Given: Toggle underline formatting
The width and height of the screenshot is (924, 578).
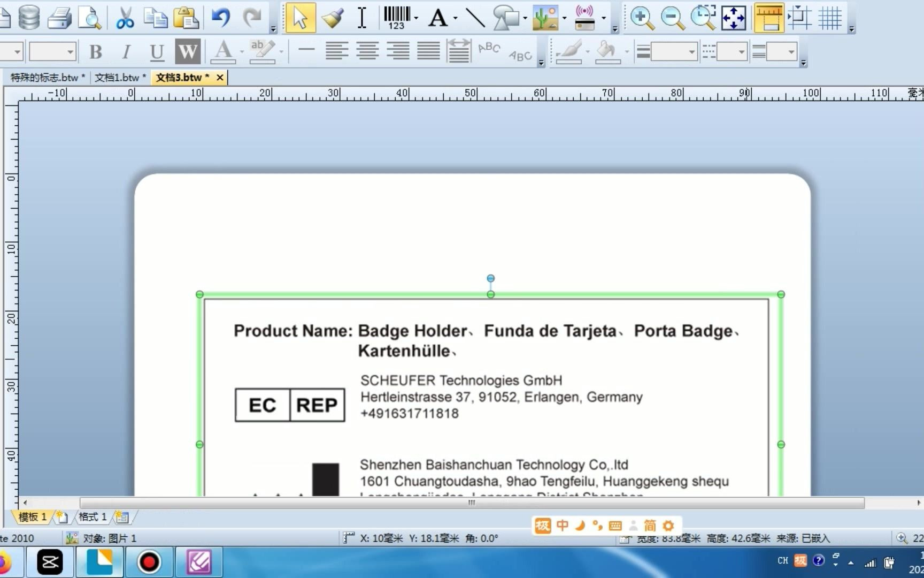Looking at the screenshot, I should 157,51.
